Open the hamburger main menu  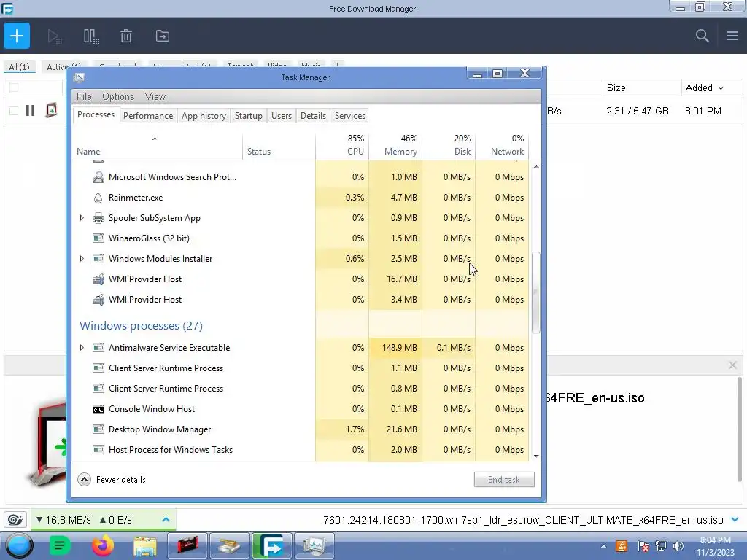coord(732,36)
